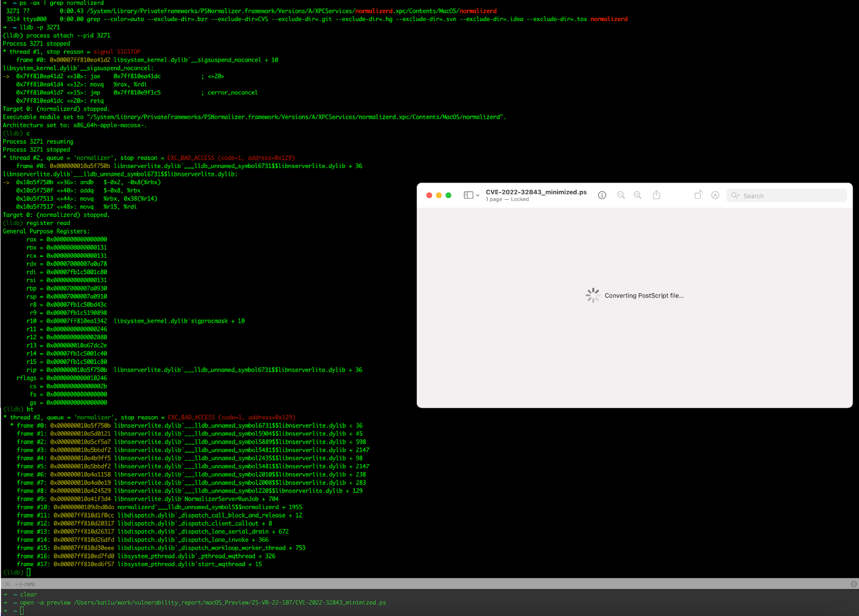Click the Converting PostScript progress spinner

coord(593,295)
